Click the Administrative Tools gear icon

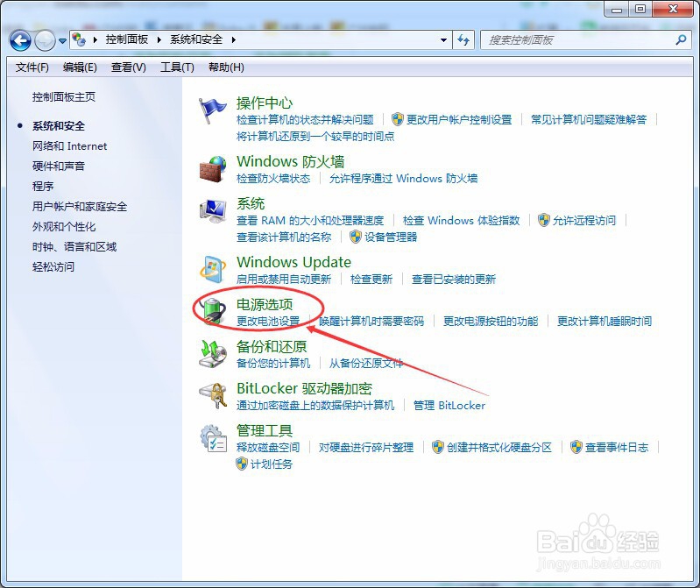click(x=213, y=438)
